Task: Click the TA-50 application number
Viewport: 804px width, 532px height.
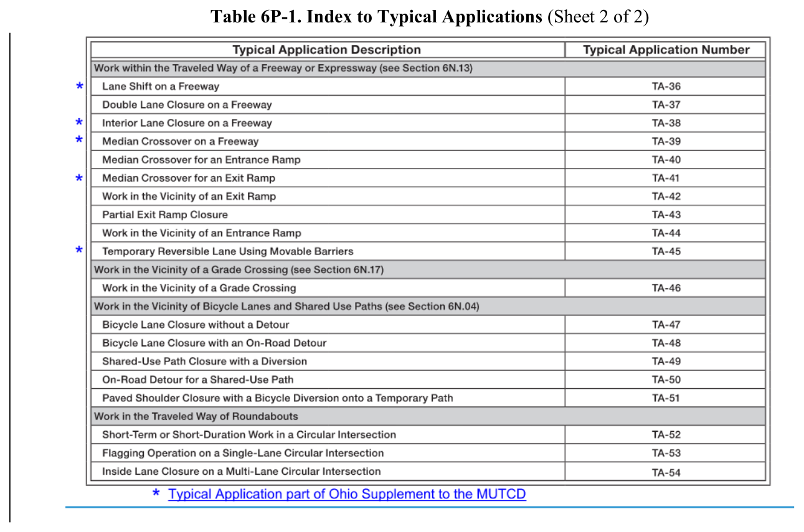Action: click(x=666, y=380)
